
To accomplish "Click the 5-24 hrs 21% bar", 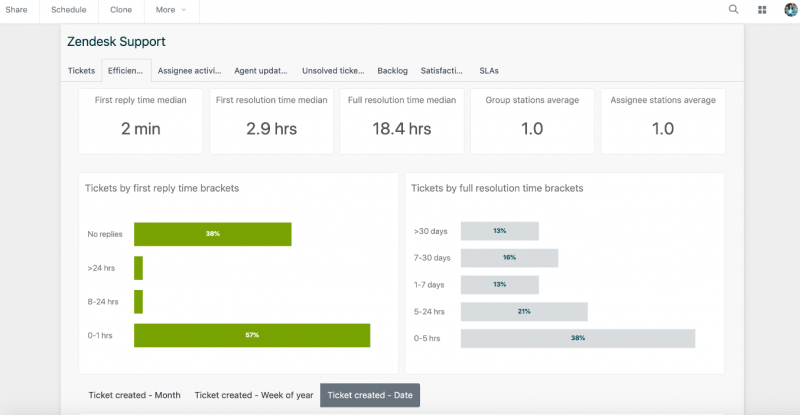I will pyautogui.click(x=524, y=311).
